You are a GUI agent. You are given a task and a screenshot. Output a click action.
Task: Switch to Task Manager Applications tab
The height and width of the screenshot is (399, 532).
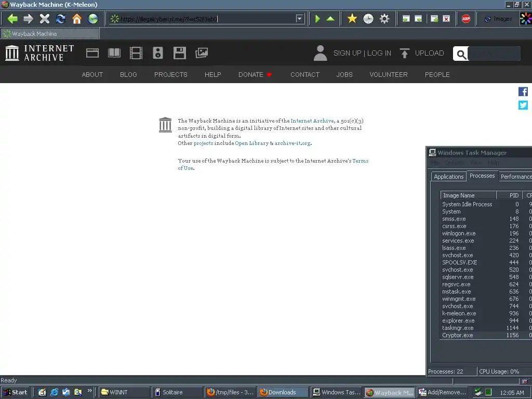[x=448, y=177]
